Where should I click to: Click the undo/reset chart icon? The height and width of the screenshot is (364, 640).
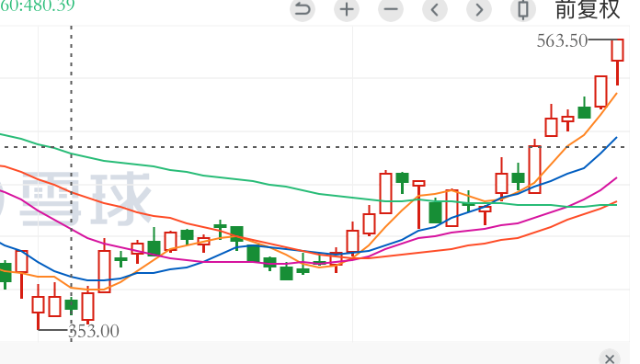[303, 9]
